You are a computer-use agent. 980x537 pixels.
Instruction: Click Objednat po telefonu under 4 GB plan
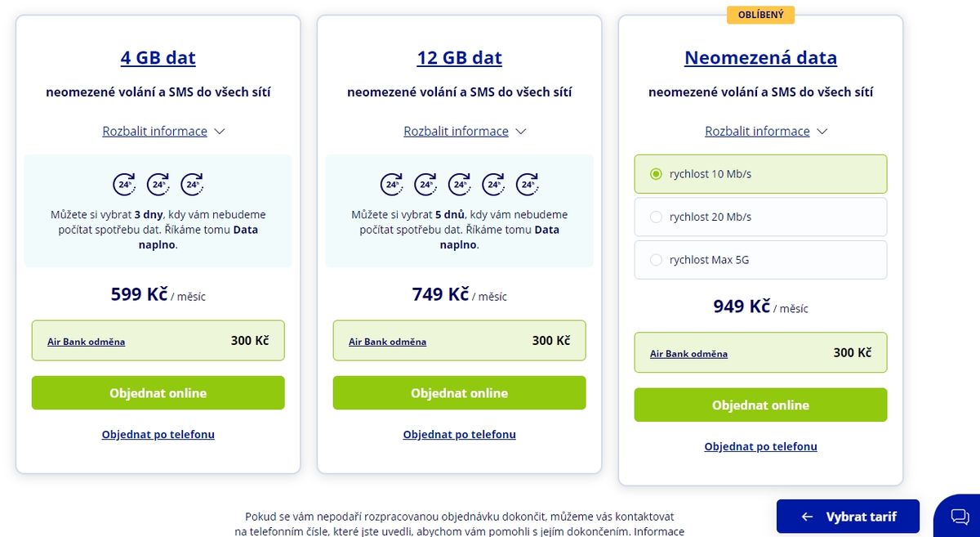tap(158, 434)
